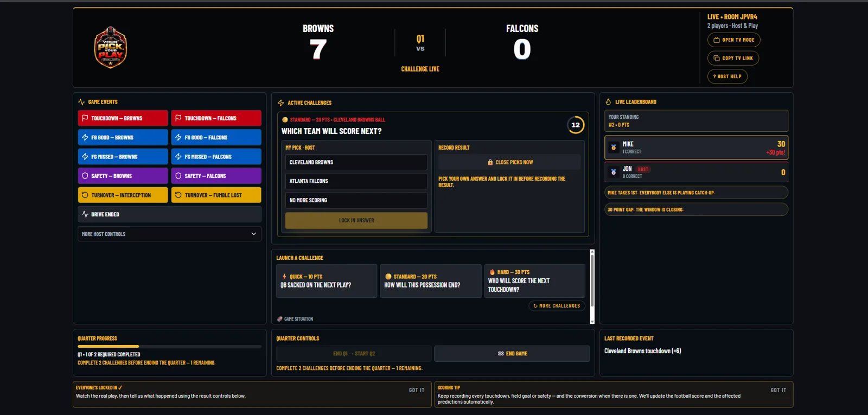Screen dimensions: 868x415
Task: Click the Your Standing #2 box
Action: [x=697, y=121]
